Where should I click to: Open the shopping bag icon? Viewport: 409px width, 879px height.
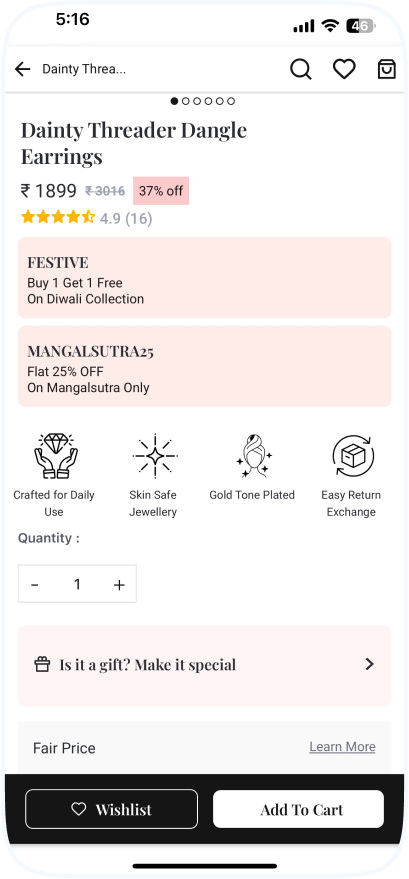point(387,70)
